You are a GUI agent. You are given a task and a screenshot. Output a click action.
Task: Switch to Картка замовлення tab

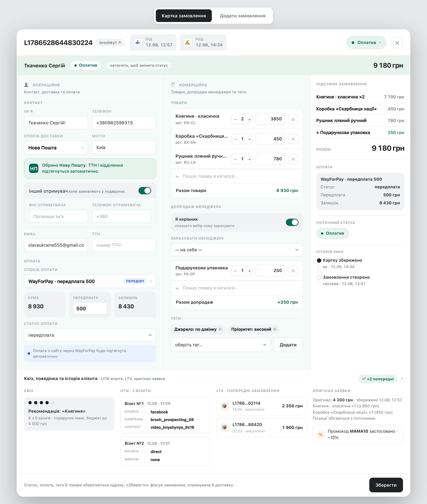[x=184, y=16]
